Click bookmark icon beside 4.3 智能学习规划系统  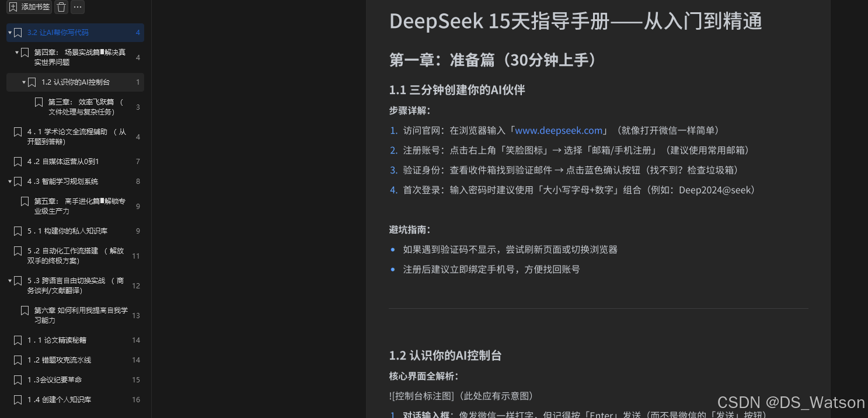pos(18,182)
